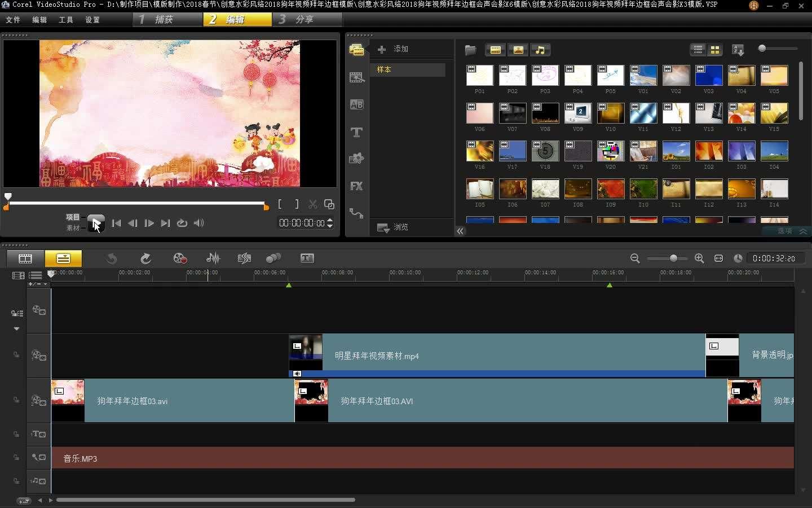Image resolution: width=812 pixels, height=508 pixels.
Task: Set the mark-out point bracket
Action: click(297, 204)
